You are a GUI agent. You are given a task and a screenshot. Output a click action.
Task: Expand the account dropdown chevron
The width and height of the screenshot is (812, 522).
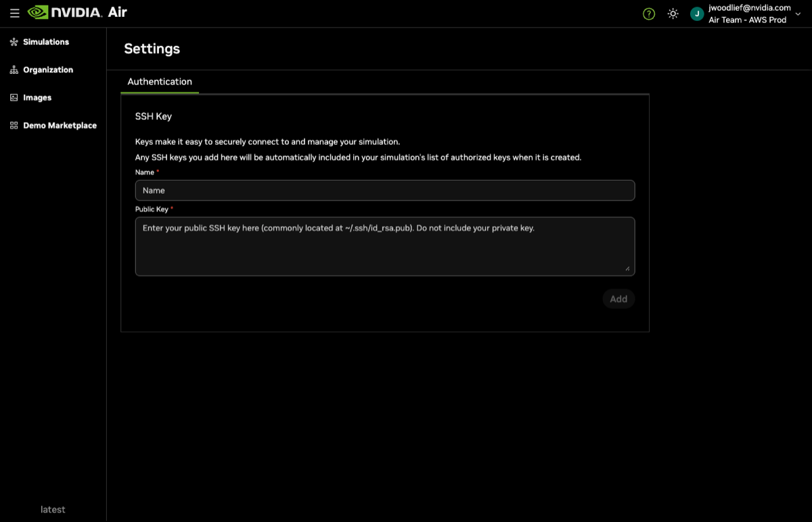(798, 14)
